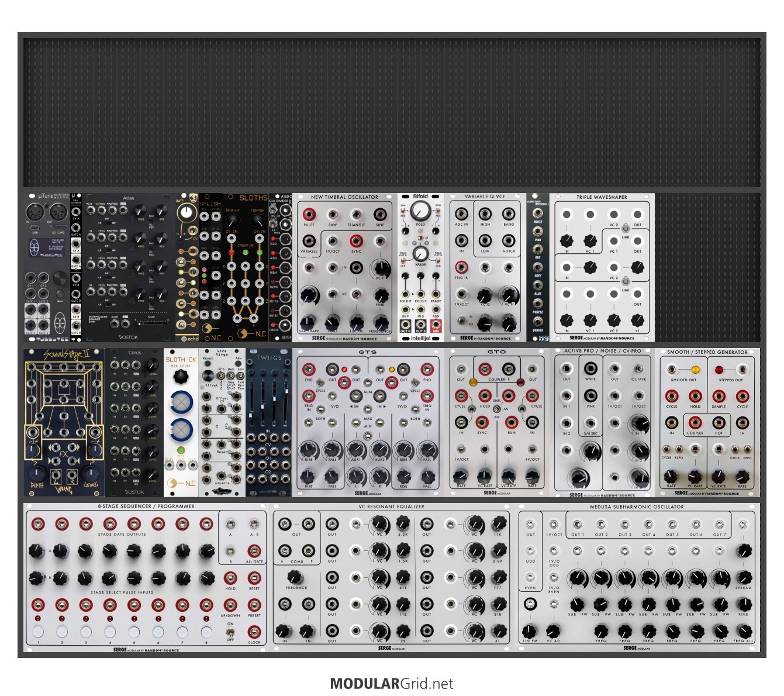Click the BAND output on Variable Q VCF

[509, 214]
